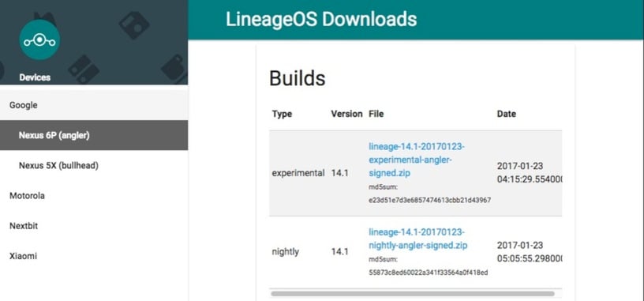644x301 pixels.
Task: Click the Builds heading
Action: click(298, 78)
